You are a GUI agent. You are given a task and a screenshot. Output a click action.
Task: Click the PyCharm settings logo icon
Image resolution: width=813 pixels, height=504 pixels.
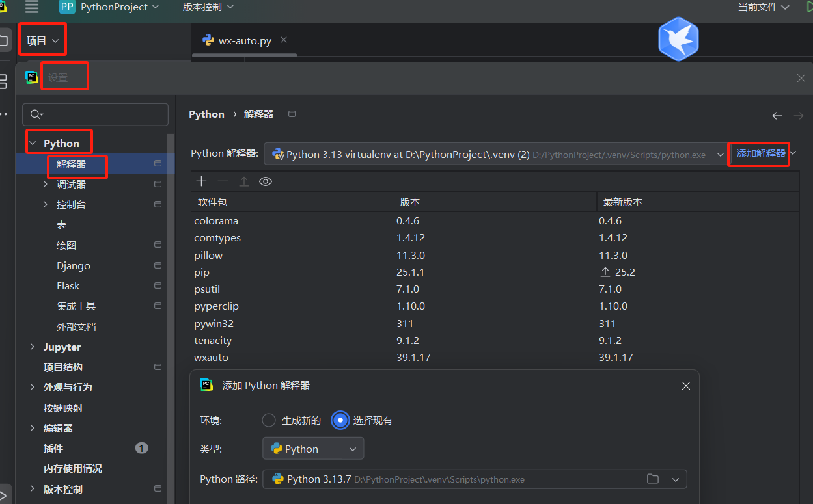coord(31,77)
